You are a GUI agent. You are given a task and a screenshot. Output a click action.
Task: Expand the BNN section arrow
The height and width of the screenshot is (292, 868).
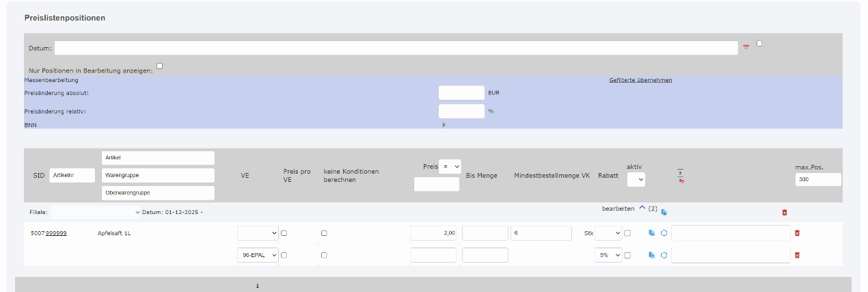(x=444, y=124)
